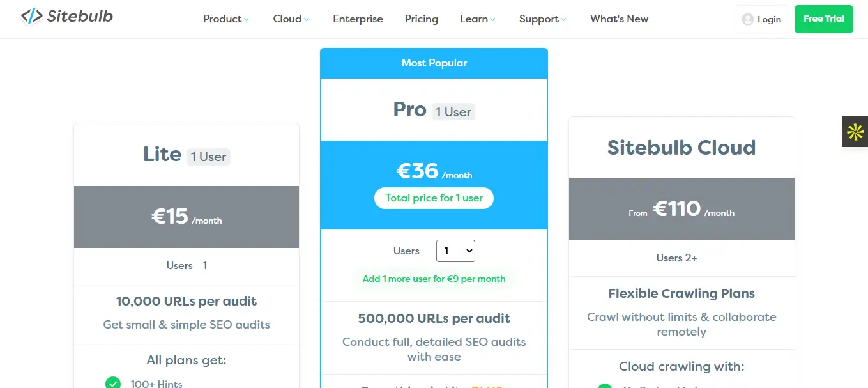Screen dimensions: 868x388
Task: Click the Pro plan heading
Action: click(410, 110)
